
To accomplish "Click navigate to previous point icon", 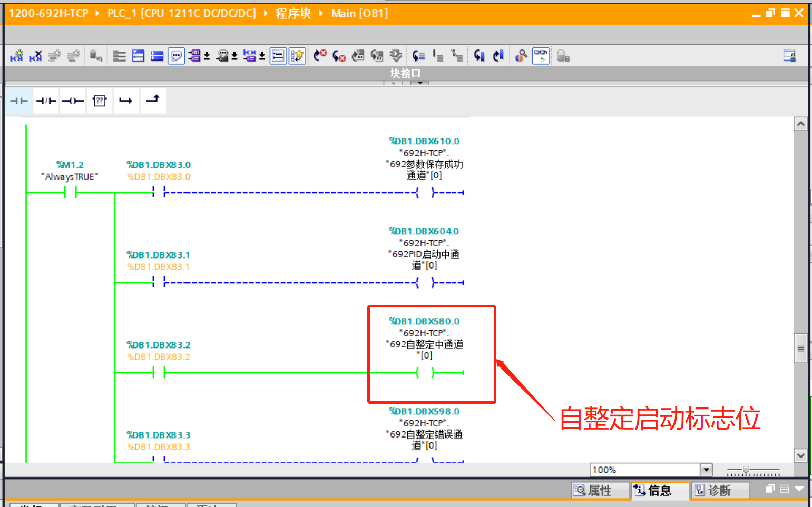I will click(x=479, y=56).
